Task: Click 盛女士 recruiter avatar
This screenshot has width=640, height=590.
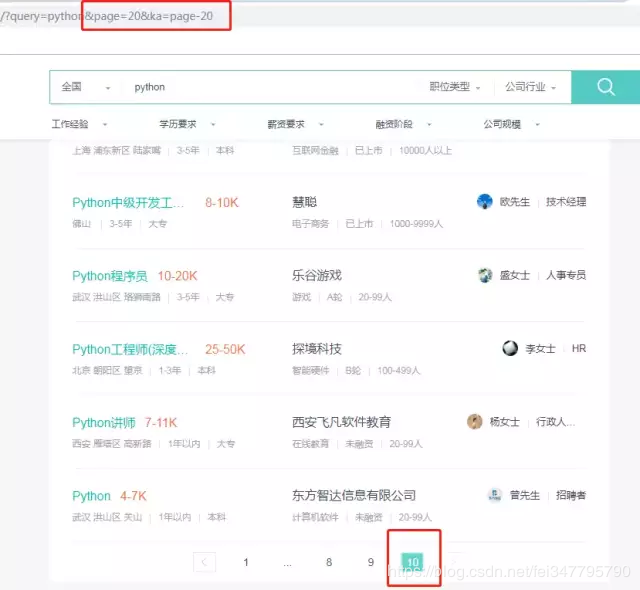Action: click(485, 275)
